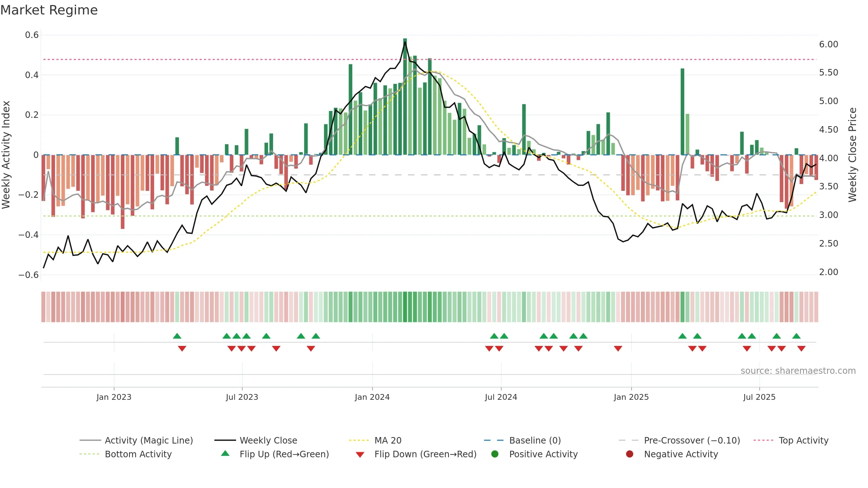Click the Jan 2024 x-axis label
Screen dimensions: 868x488
point(372,397)
